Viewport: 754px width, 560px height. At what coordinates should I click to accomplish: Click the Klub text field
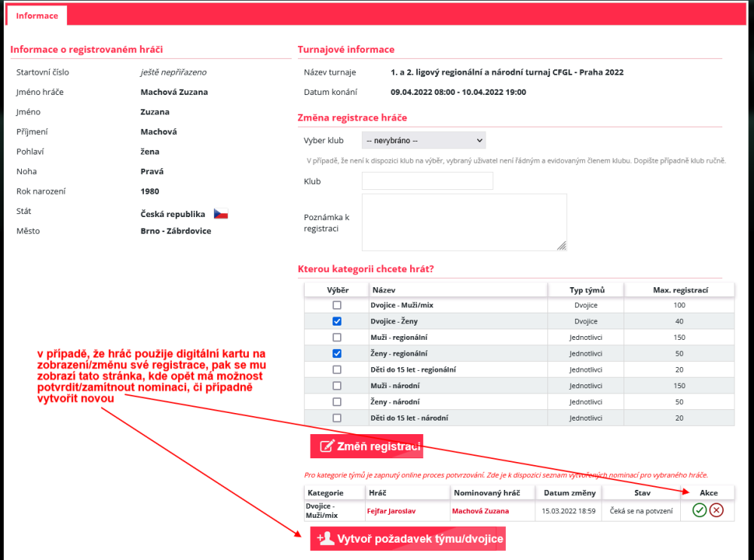[x=428, y=181]
